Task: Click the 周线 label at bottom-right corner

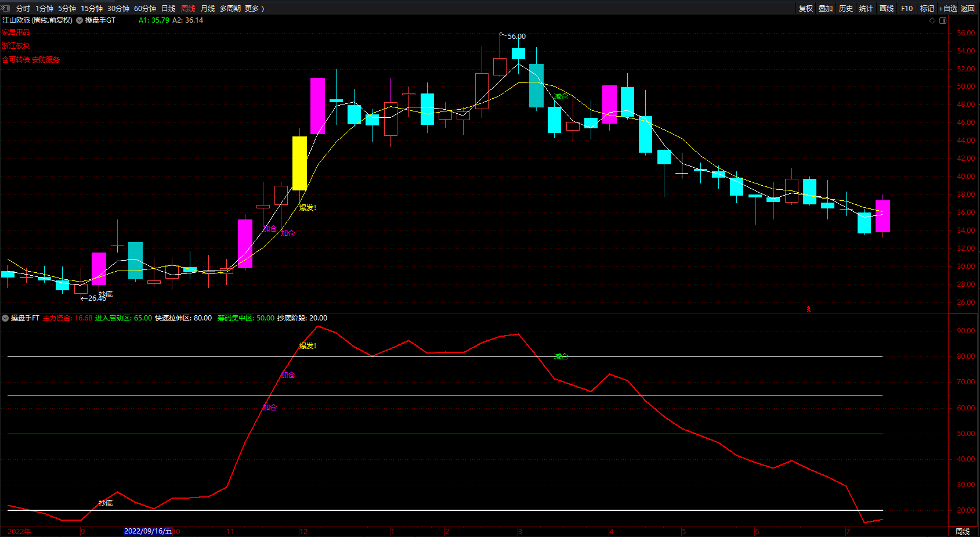Action: 963,531
